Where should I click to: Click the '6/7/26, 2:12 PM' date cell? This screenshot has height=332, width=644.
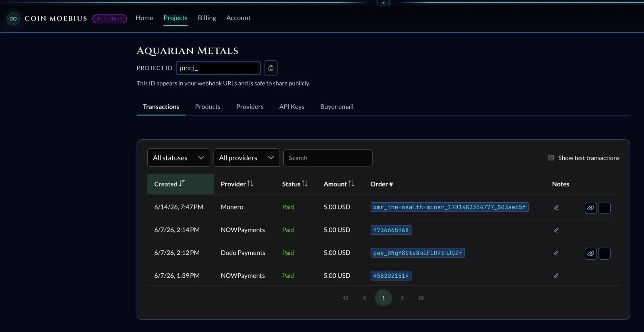(x=177, y=253)
